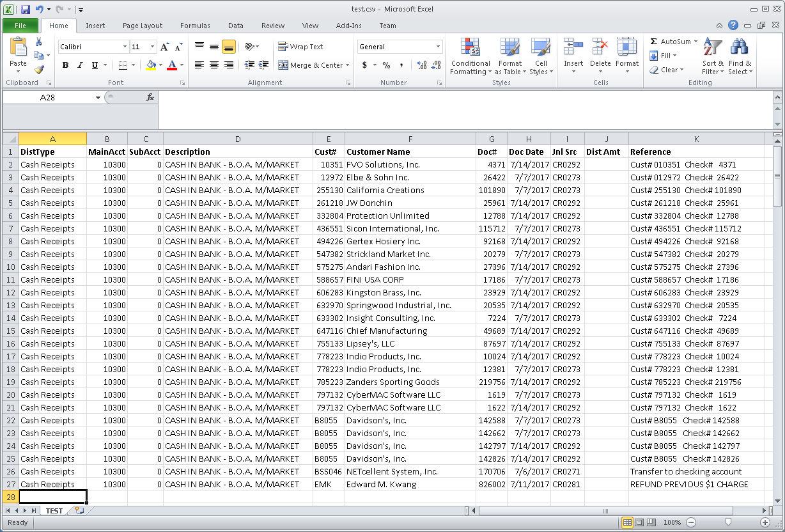Save the workbook from Quick Access toolbar
785x532 pixels.
point(26,10)
